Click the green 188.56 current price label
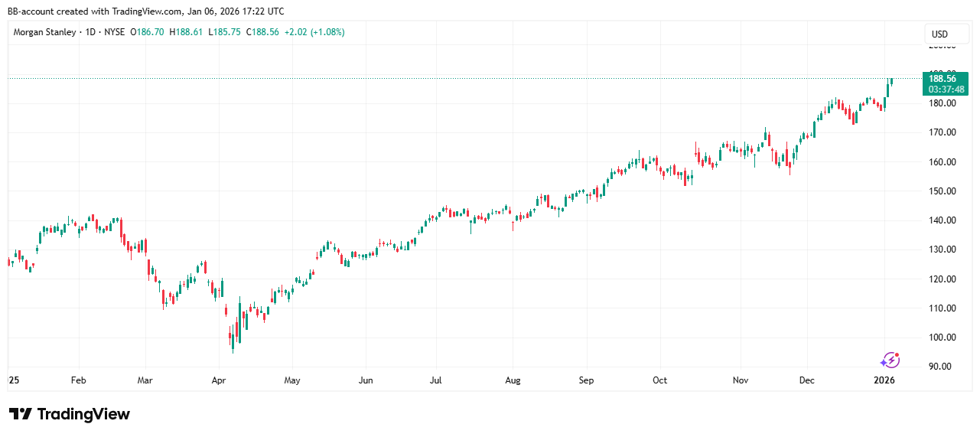Viewport: 980px width, 437px height. [x=941, y=78]
